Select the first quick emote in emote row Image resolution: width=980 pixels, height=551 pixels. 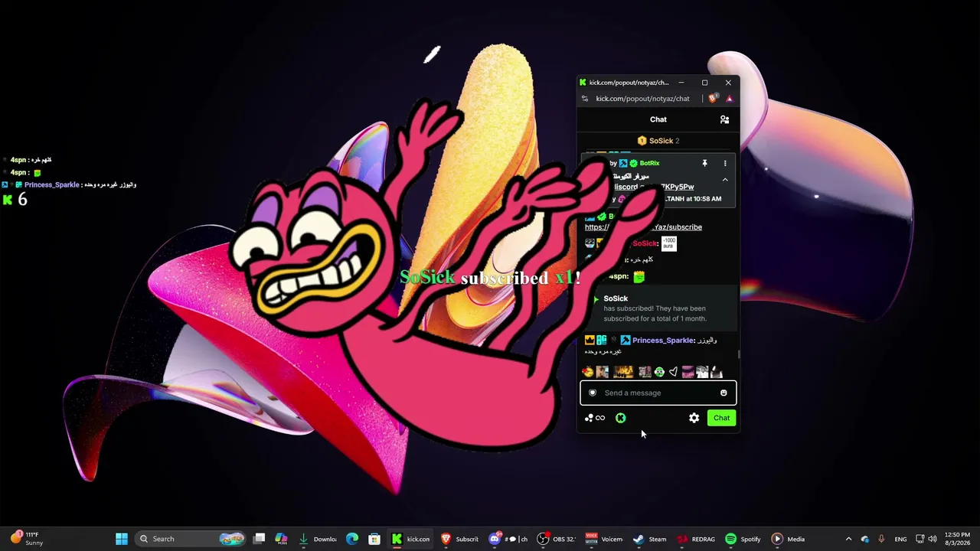(x=588, y=372)
